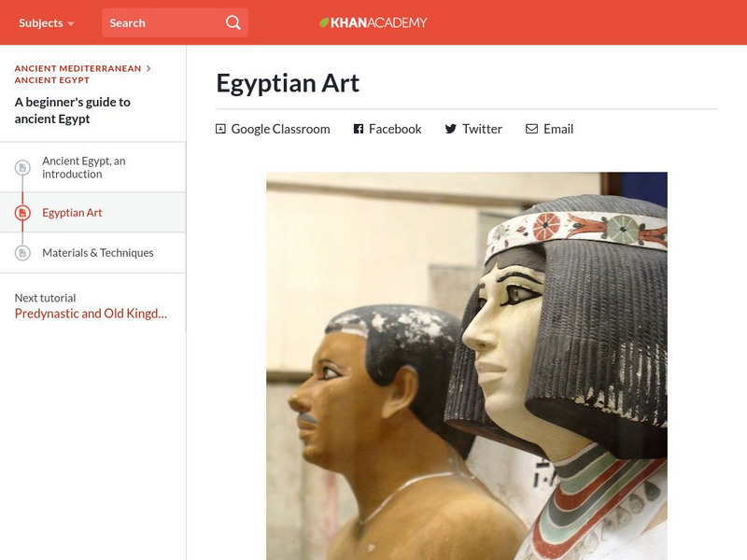747x560 pixels.
Task: Click the breadcrumb chevron after Ancient Mediterranean
Action: click(148, 68)
